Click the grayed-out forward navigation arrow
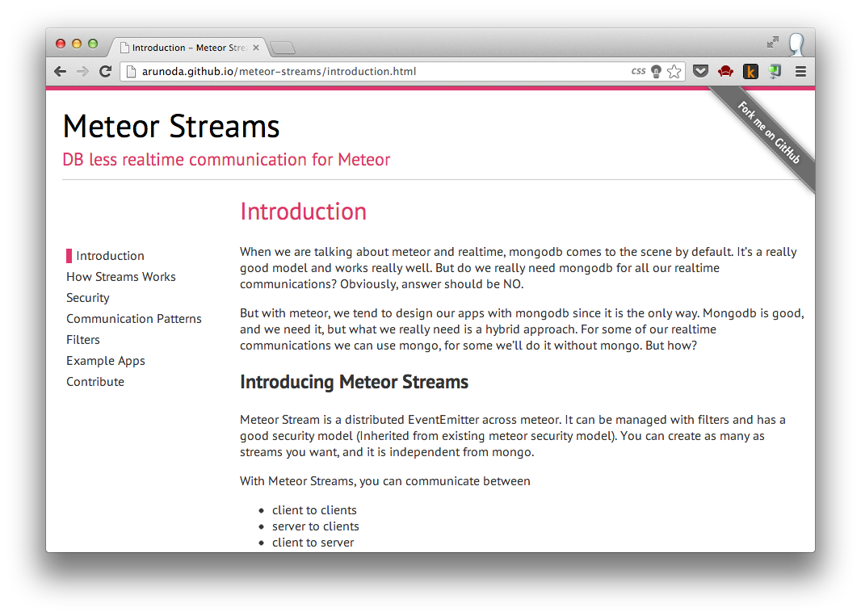 pos(82,71)
